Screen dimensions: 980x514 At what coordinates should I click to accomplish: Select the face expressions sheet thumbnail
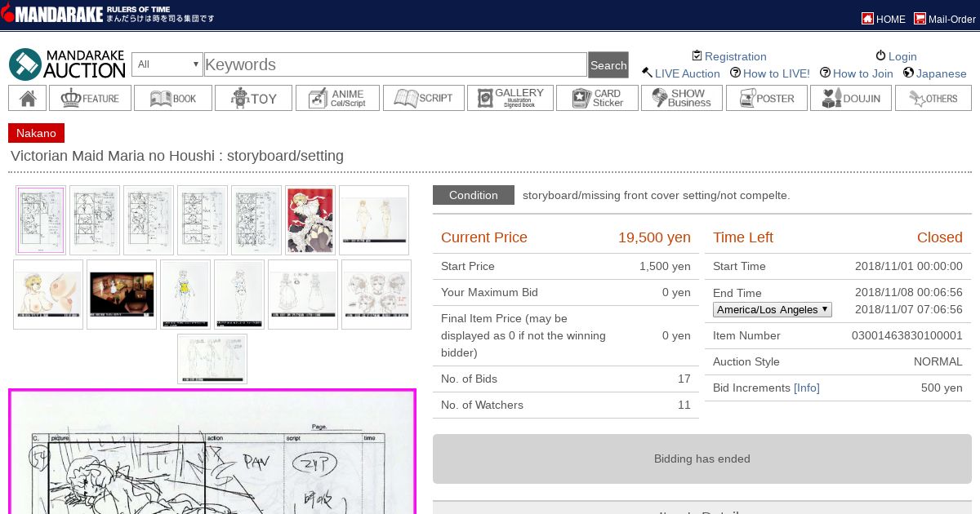point(376,295)
